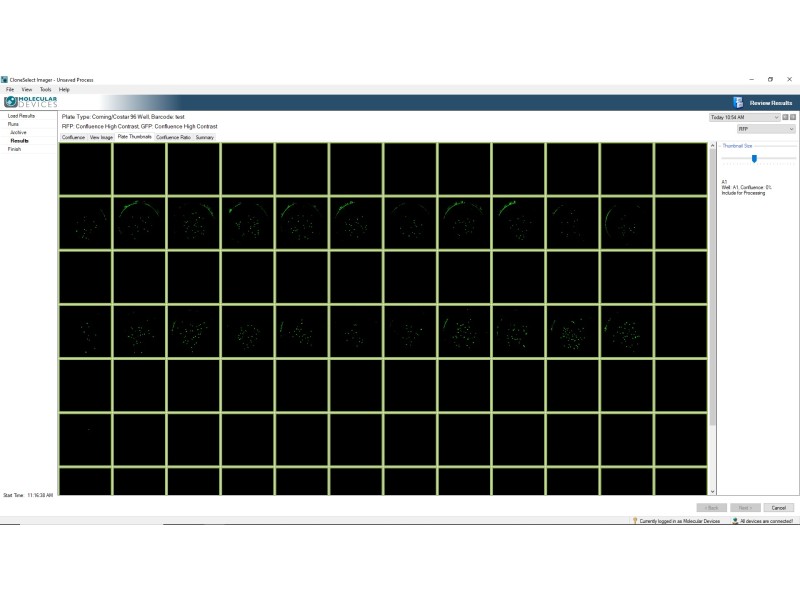Click the Molecular Devices logo

(x=31, y=102)
